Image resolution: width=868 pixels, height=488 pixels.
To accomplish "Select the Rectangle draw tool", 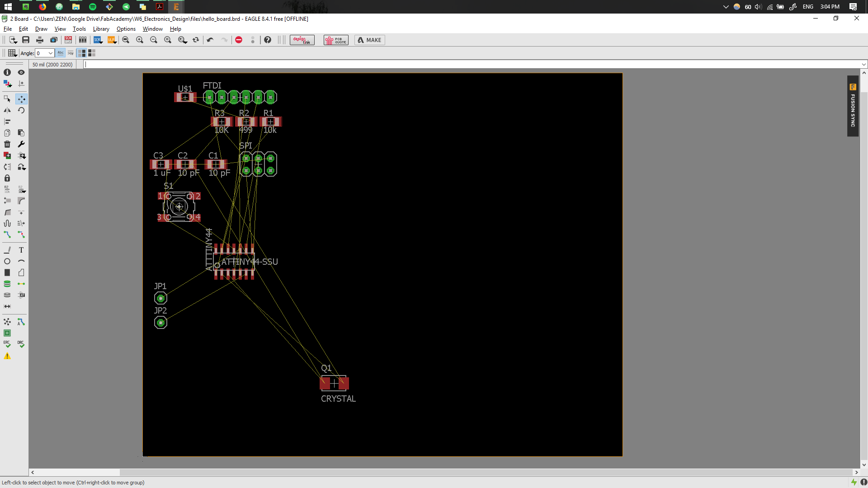I will (x=7, y=272).
